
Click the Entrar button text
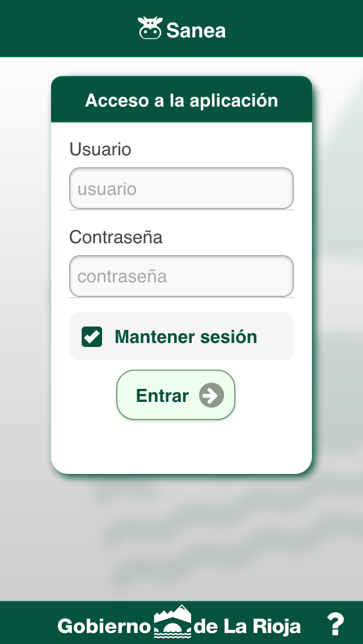(162, 396)
